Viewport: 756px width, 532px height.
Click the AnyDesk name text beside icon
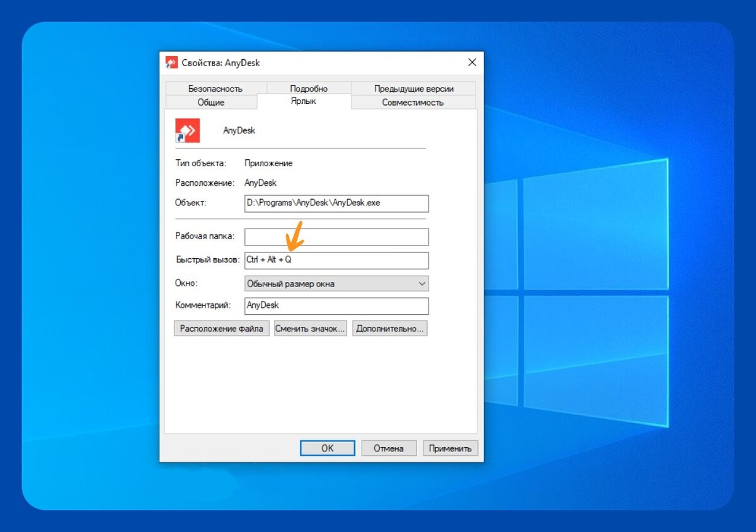click(239, 130)
